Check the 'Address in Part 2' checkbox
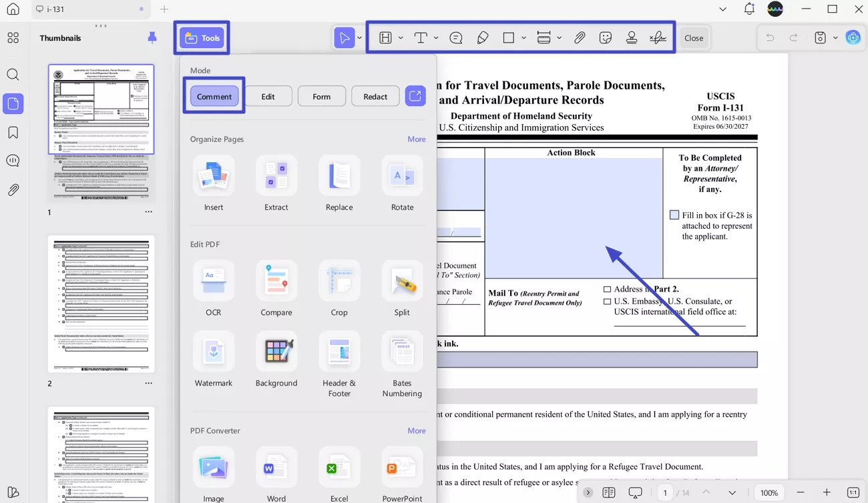 607,289
